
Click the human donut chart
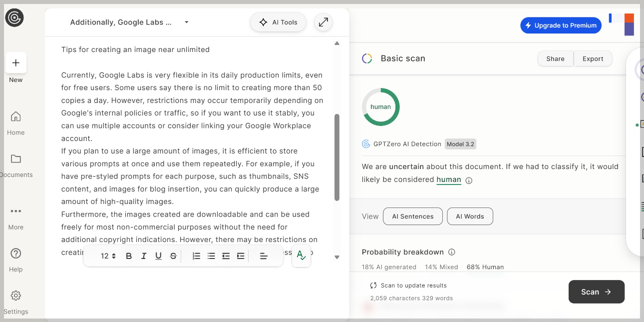(x=380, y=107)
